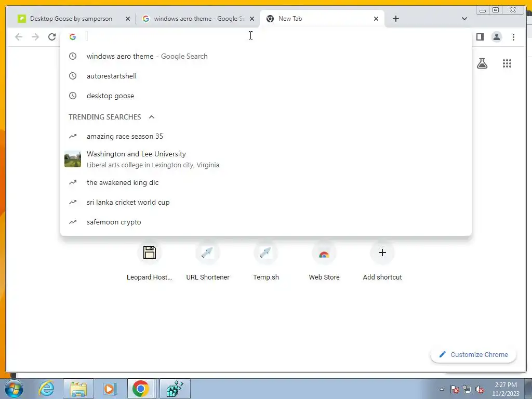Open the Google apps grid

pos(507,63)
